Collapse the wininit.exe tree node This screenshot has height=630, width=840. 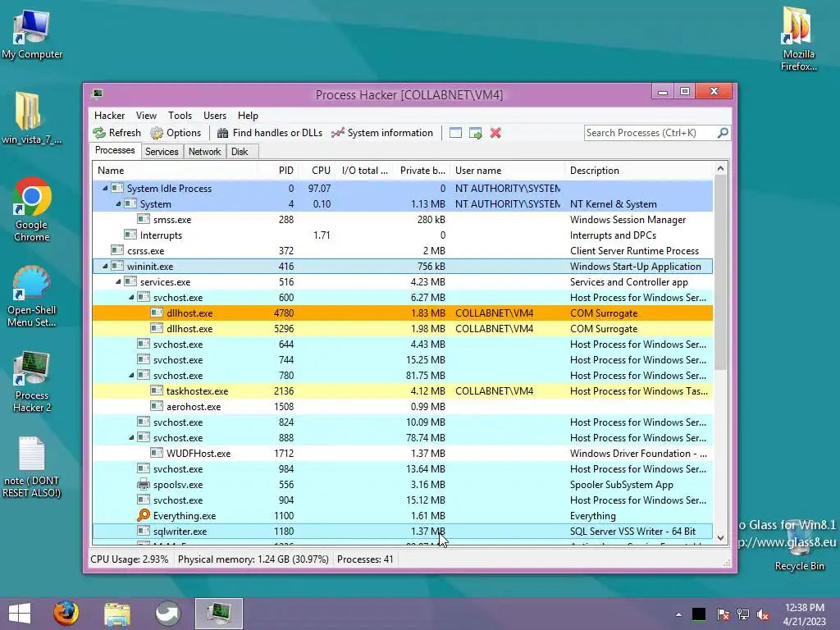point(105,267)
